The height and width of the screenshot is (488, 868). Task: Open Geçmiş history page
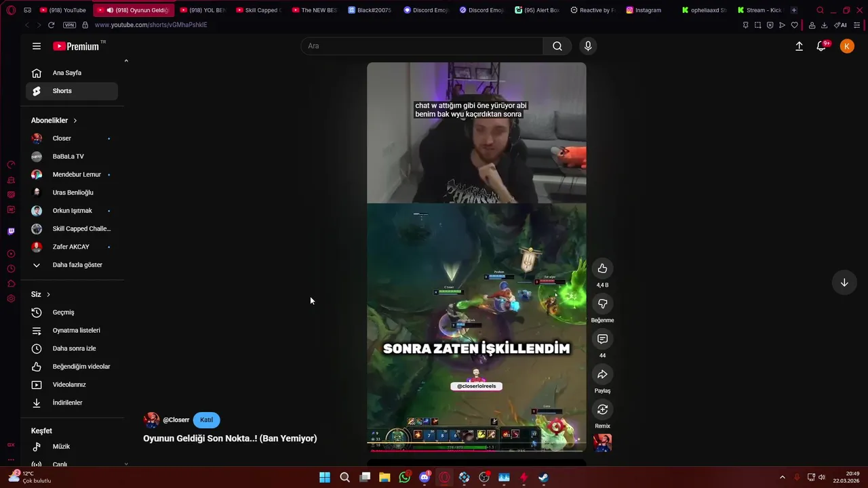click(72, 312)
